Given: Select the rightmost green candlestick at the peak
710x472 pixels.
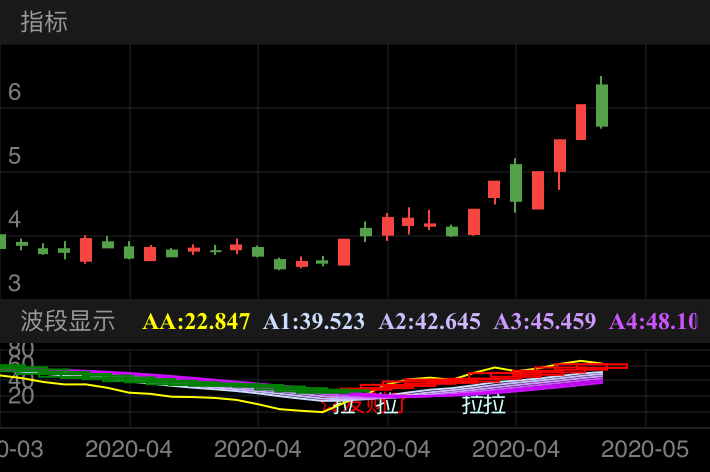Looking at the screenshot, I should [602, 105].
